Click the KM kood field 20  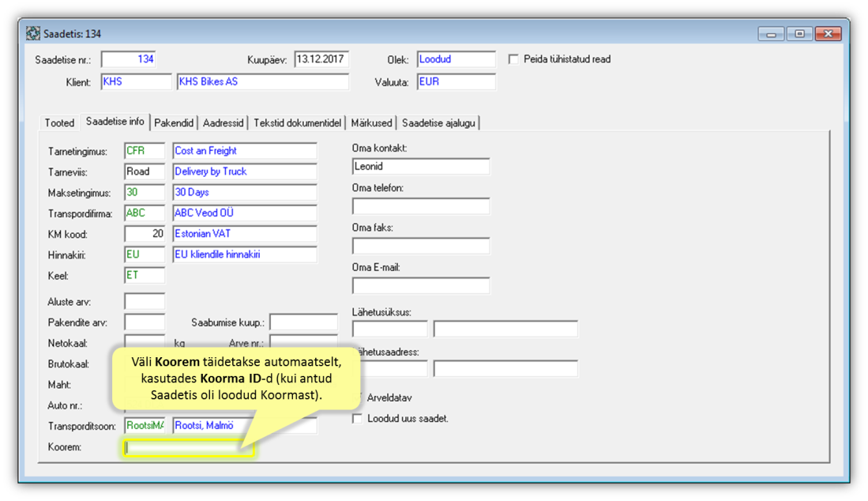coord(145,234)
